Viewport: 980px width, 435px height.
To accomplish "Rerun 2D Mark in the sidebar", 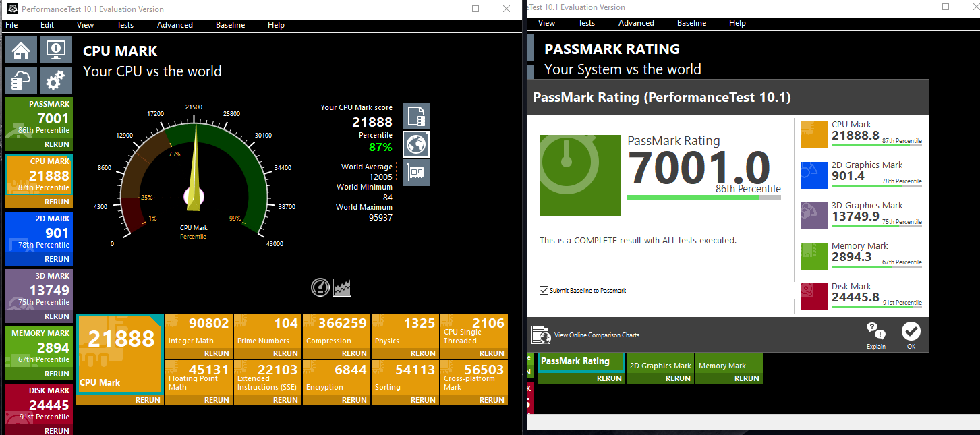I will pyautogui.click(x=57, y=259).
